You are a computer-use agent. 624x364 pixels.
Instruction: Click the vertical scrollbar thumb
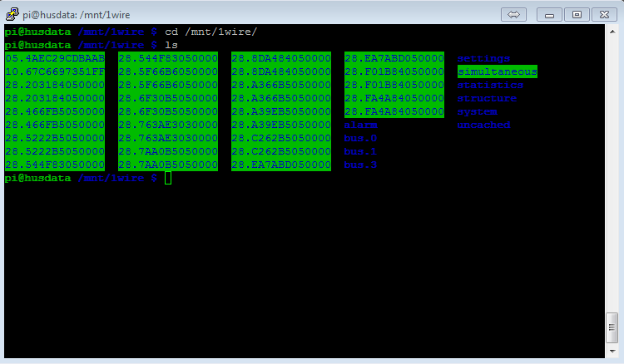(x=612, y=327)
